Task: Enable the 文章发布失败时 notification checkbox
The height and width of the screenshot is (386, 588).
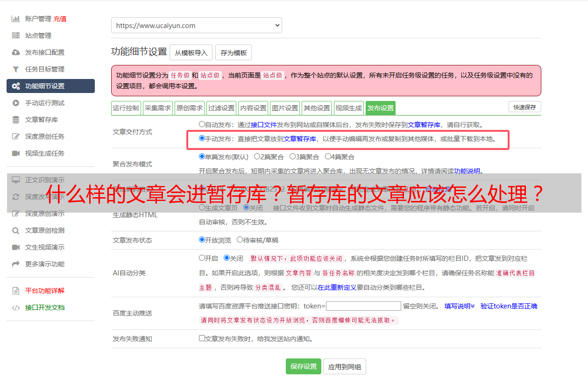Action: coord(202,338)
